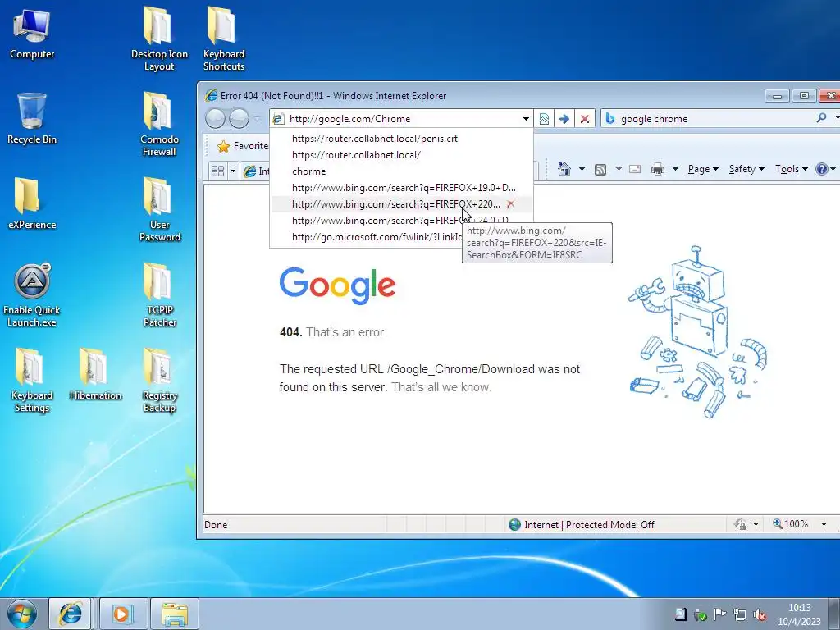Image resolution: width=840 pixels, height=630 pixels.
Task: Open the zoom level dropdown arrow
Action: click(824, 524)
